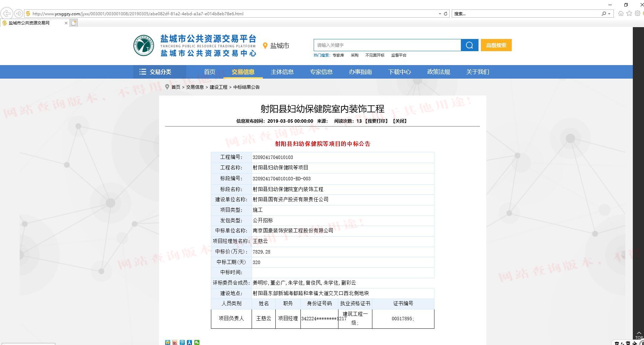Click the 专家库 hot search link
This screenshot has width=644, height=345.
pos(338,55)
